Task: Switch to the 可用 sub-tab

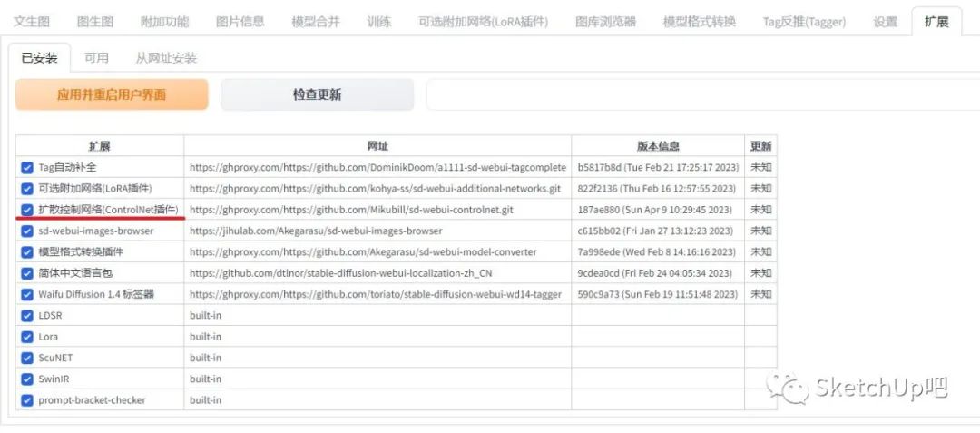Action: 97,58
